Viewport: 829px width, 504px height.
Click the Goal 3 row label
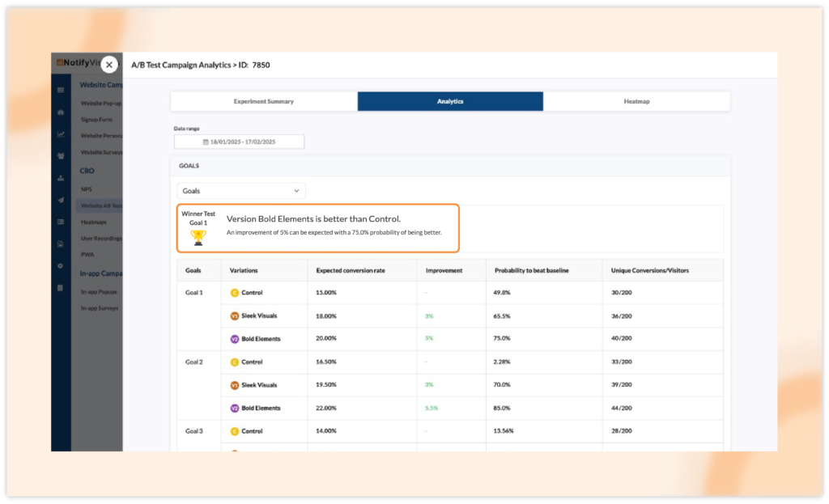194,432
